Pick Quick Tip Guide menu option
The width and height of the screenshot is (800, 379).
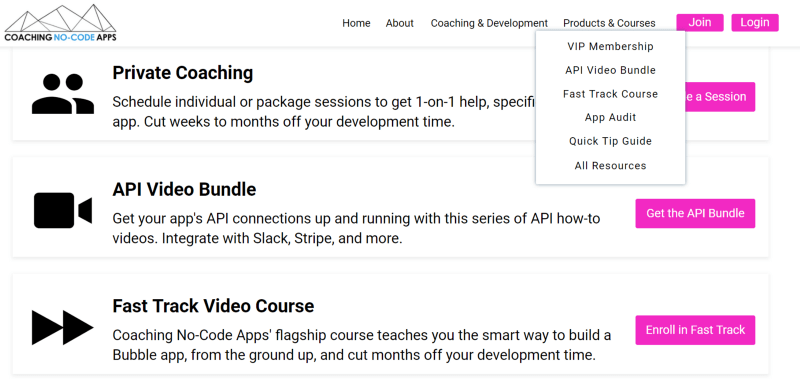[x=610, y=141]
